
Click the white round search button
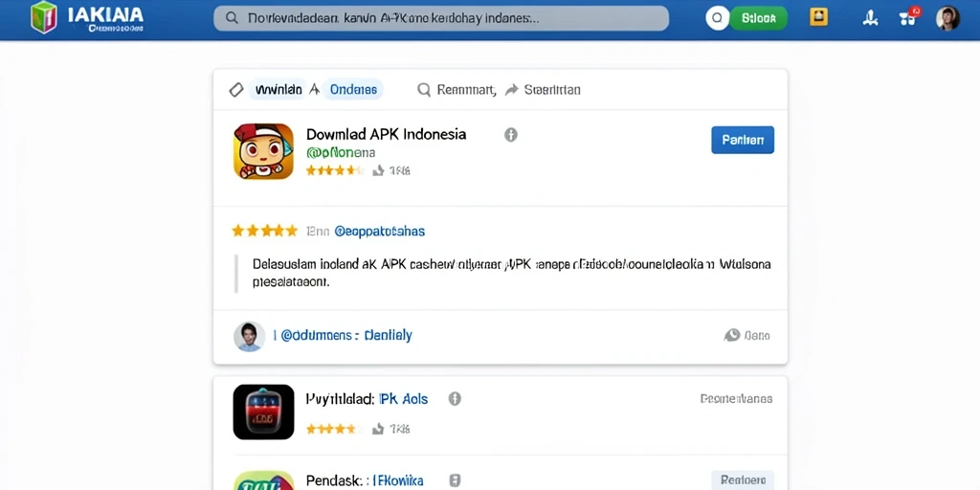[718, 19]
